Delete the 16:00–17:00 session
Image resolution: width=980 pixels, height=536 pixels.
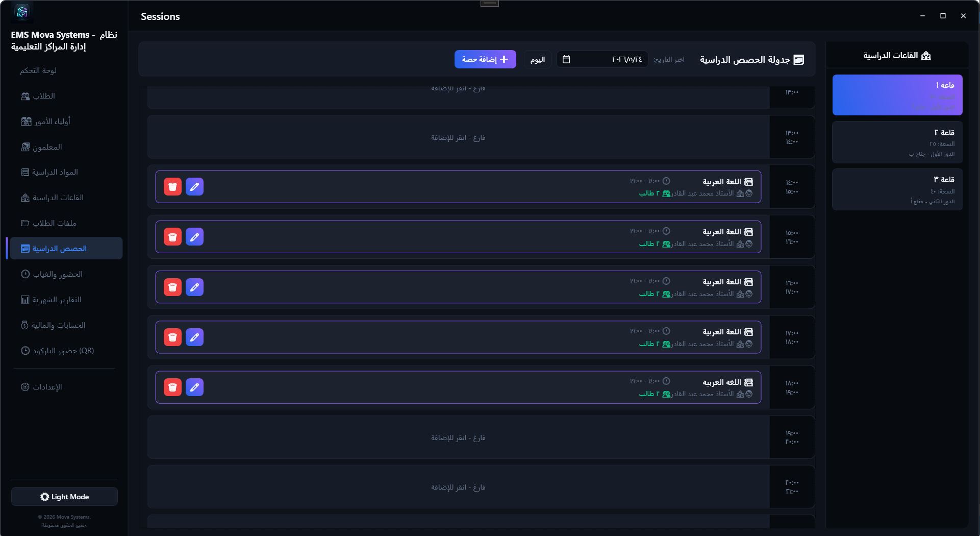pyautogui.click(x=172, y=287)
